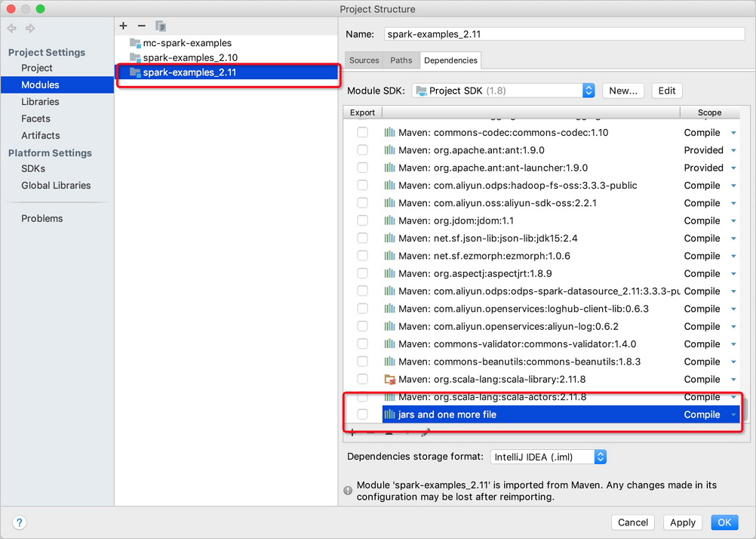Click the library icon for commons-codec:1.10
Viewport: 756px width, 539px height.
tap(389, 132)
